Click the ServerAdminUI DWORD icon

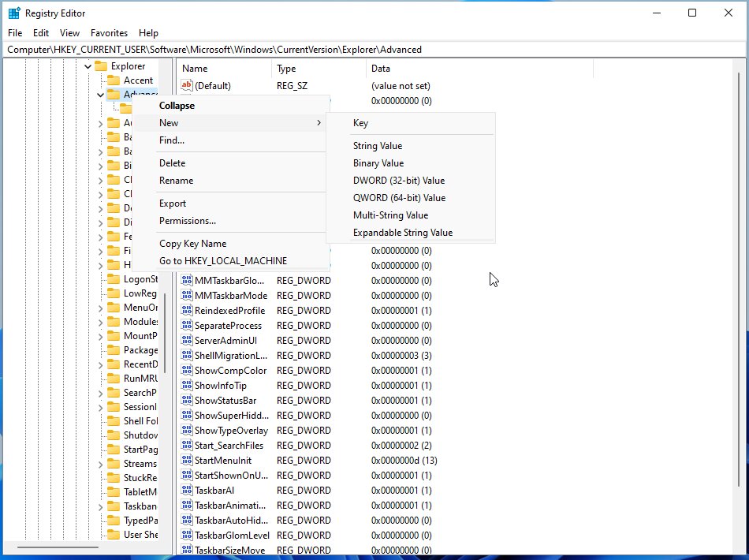186,340
